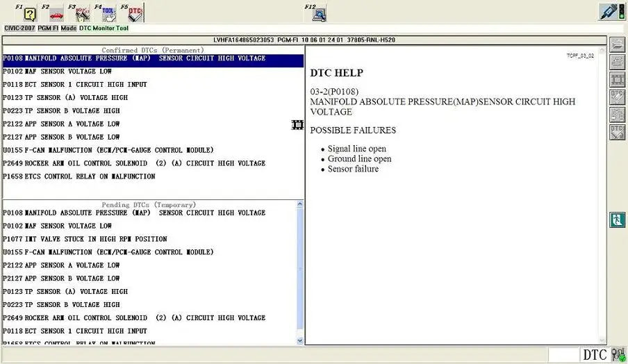Click the interface connection status icon top right

[610, 12]
